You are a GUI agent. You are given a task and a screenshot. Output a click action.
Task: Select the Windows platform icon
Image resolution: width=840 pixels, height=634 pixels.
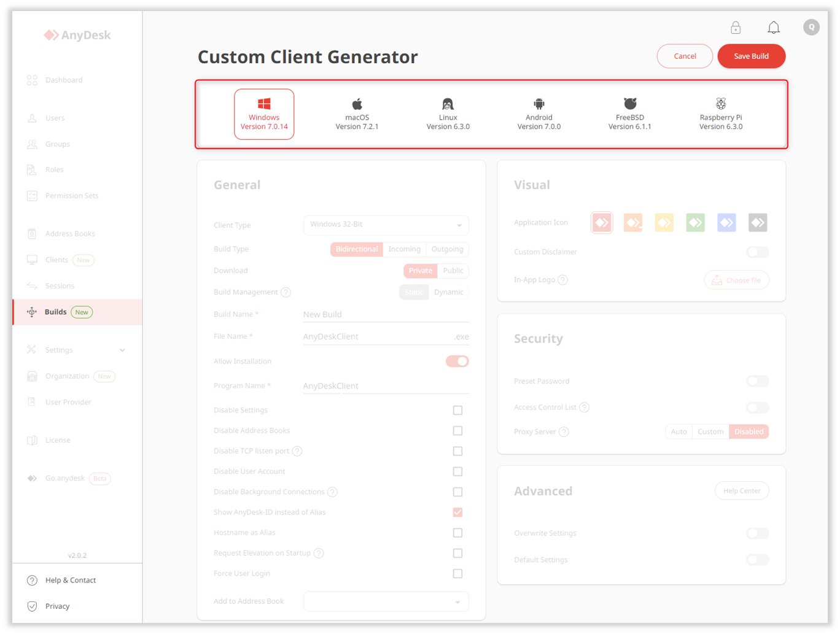264,103
